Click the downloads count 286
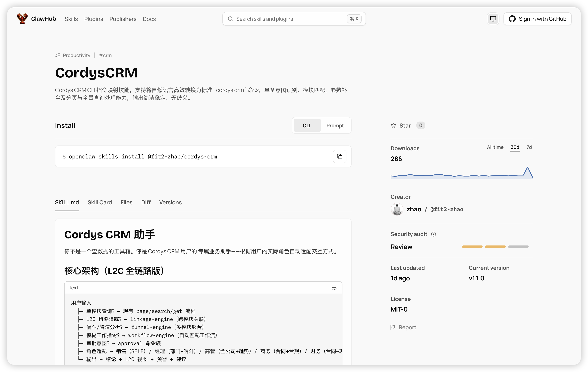Image resolution: width=588 pixels, height=372 pixels. 396,159
